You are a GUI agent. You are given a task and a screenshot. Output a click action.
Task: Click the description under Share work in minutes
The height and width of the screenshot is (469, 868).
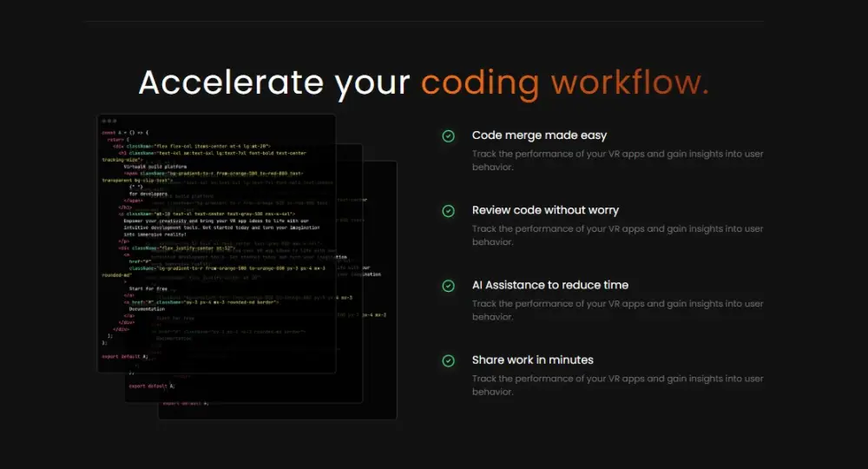click(618, 385)
